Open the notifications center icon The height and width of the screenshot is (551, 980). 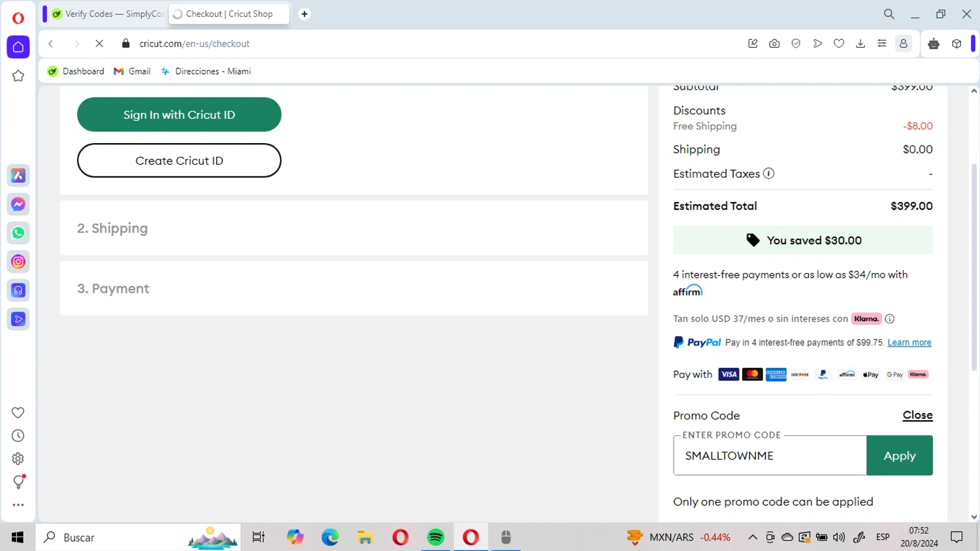957,537
